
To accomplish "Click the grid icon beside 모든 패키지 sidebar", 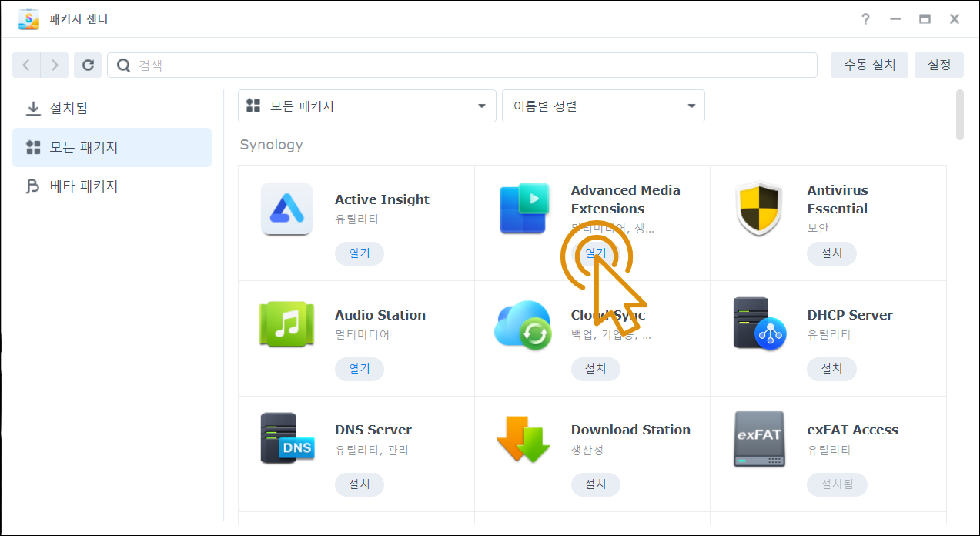I will pos(33,147).
